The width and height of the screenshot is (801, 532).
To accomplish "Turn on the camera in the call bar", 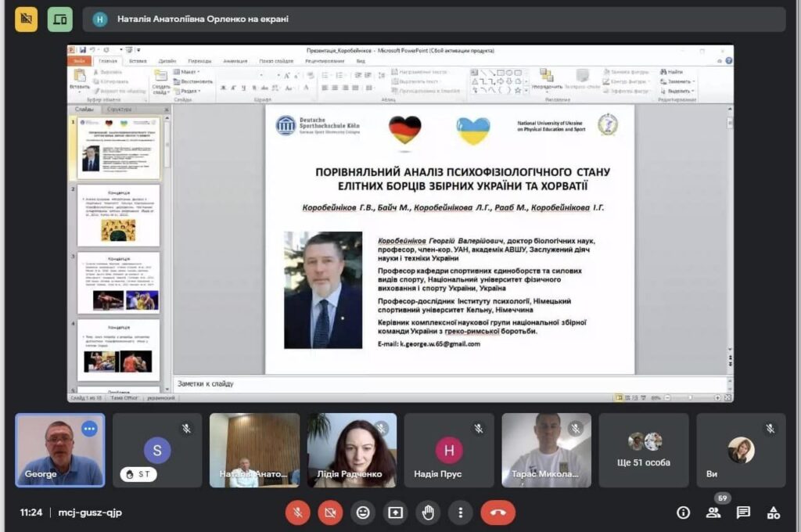I will click(x=330, y=512).
